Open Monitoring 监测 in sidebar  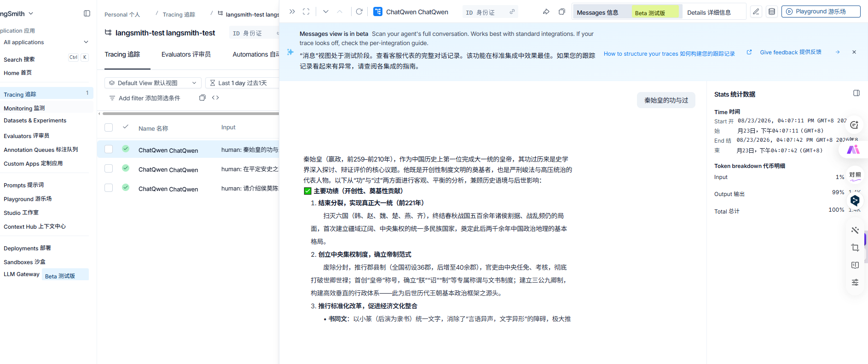coord(24,108)
